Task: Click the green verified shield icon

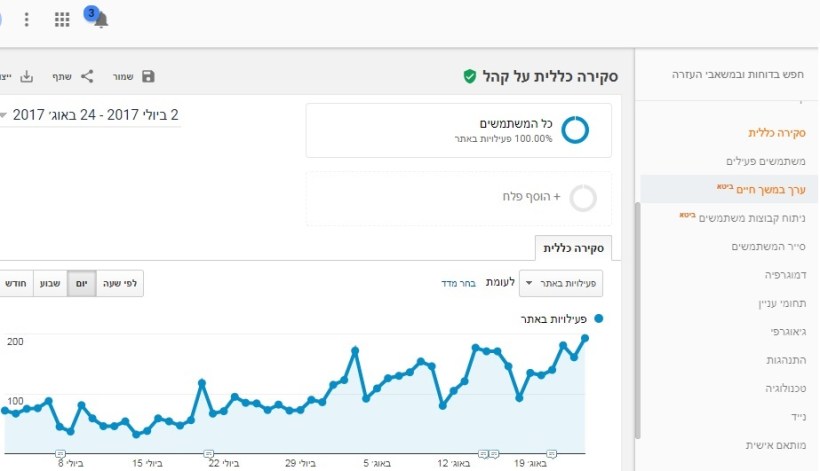Action: point(469,76)
